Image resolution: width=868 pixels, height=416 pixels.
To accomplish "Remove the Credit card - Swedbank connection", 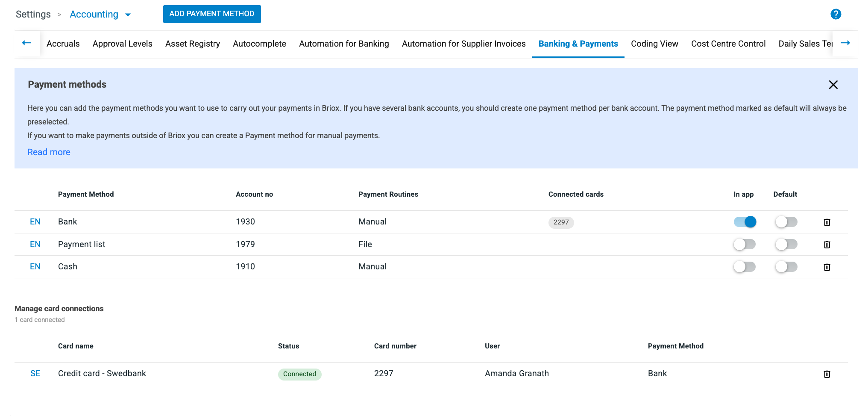I will (x=827, y=374).
